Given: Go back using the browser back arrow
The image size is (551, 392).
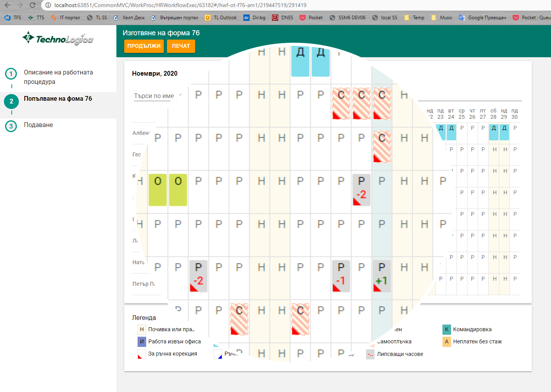Looking at the screenshot, I should coord(7,5).
